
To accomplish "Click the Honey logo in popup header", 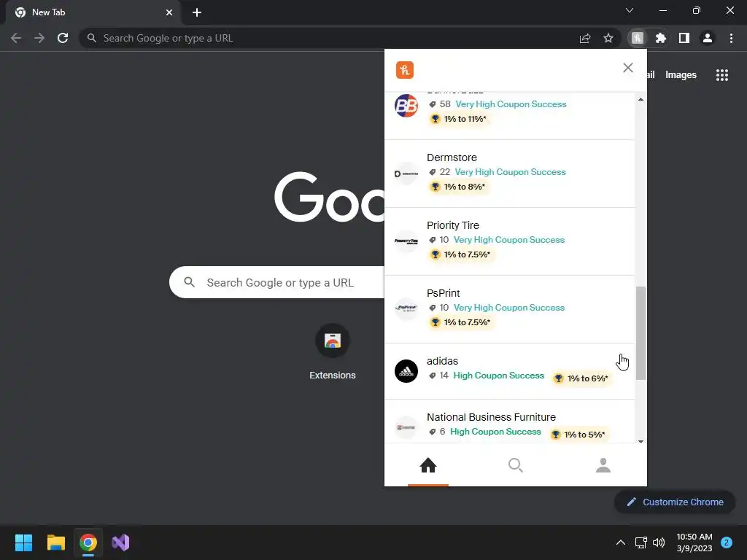I will [404, 70].
